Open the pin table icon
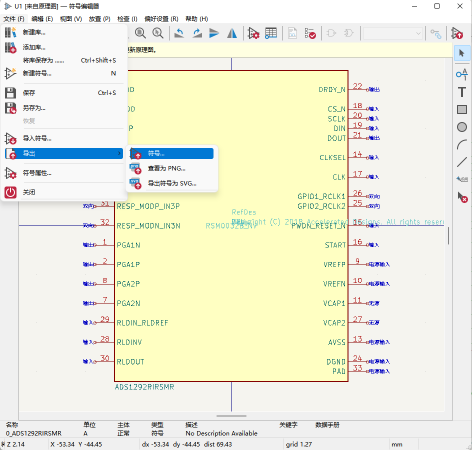472x450 pixels. tap(271, 33)
